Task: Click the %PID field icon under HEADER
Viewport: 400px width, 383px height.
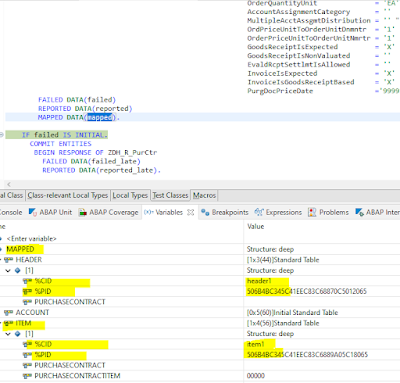Action: 27,292
